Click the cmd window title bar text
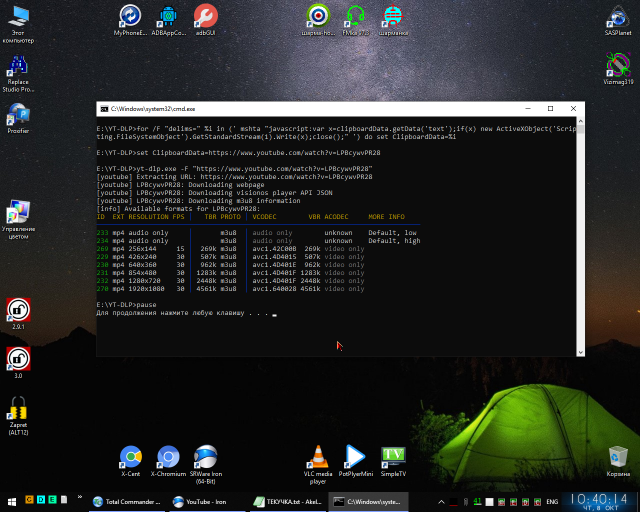Image resolution: width=640 pixels, height=512 pixels. coord(153,109)
